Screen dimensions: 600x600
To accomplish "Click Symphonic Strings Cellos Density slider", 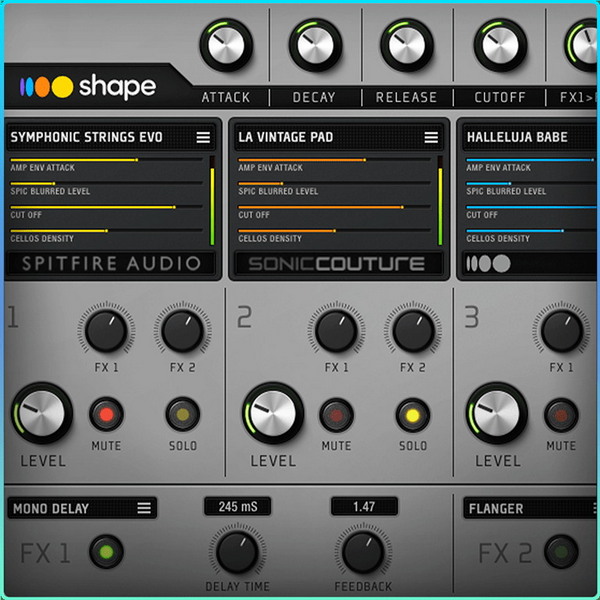I will point(106,231).
